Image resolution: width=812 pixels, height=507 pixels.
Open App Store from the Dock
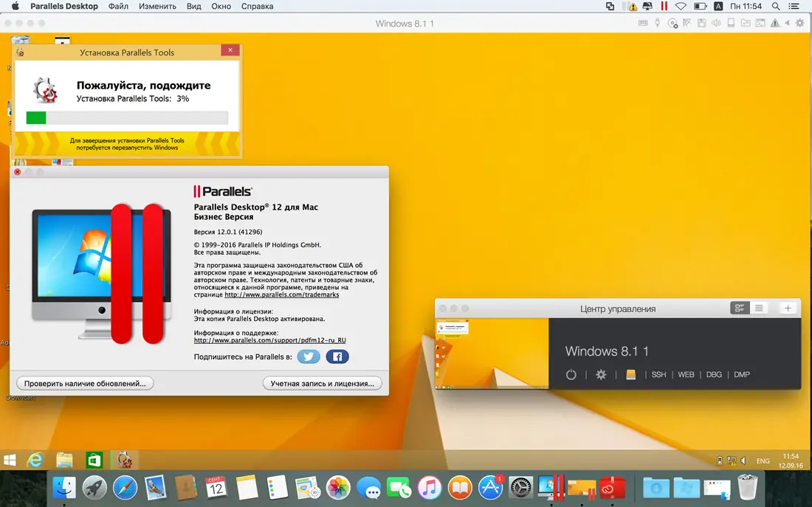[490, 487]
